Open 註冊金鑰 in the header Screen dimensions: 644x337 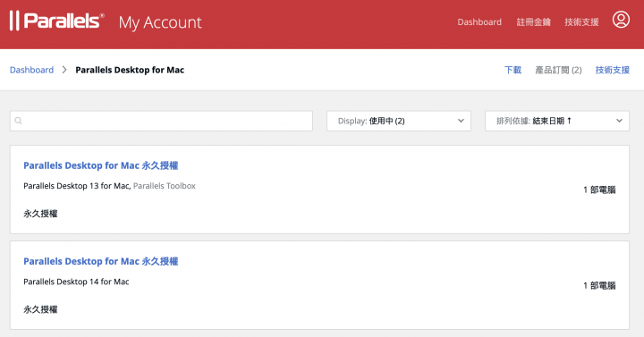pos(533,21)
